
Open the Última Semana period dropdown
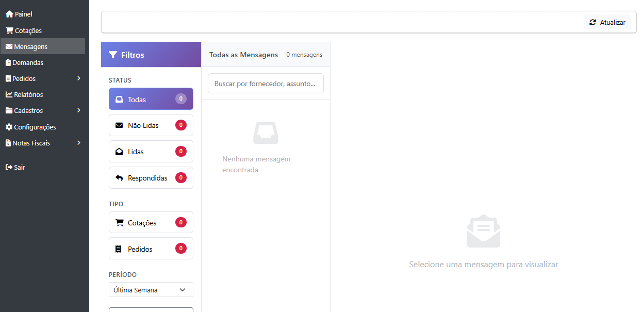pyautogui.click(x=151, y=290)
